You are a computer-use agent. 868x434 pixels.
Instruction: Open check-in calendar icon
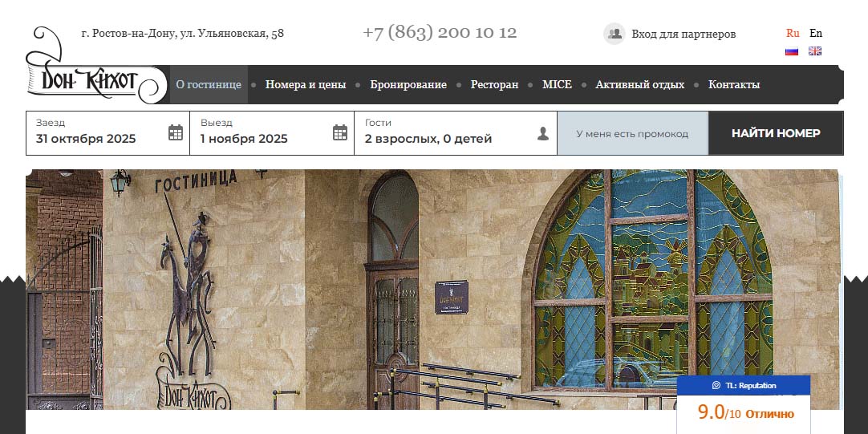176,132
